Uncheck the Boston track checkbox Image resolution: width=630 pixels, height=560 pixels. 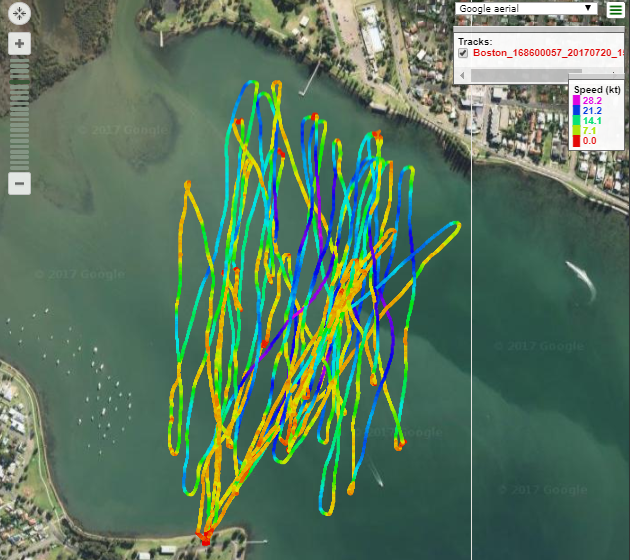click(463, 52)
